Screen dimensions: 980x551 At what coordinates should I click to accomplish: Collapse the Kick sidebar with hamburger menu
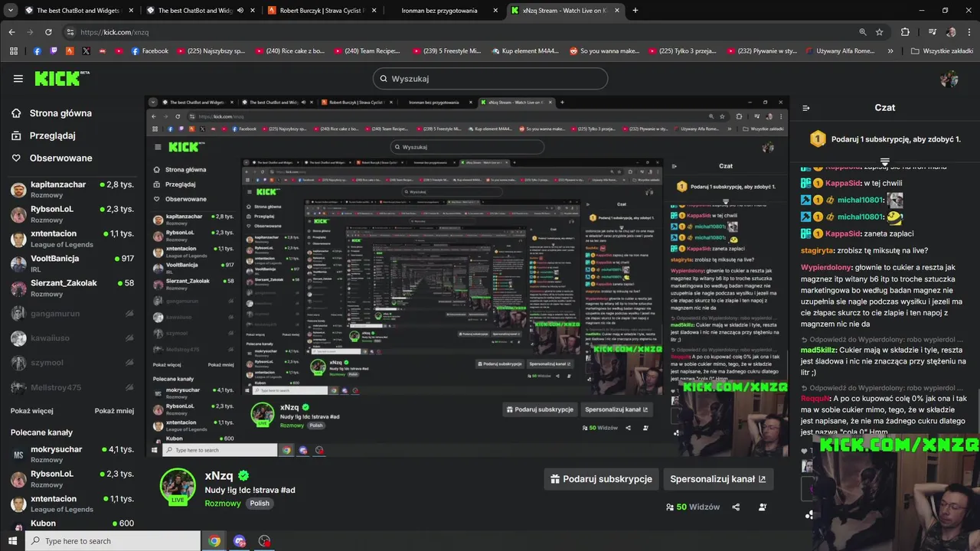pyautogui.click(x=18, y=78)
